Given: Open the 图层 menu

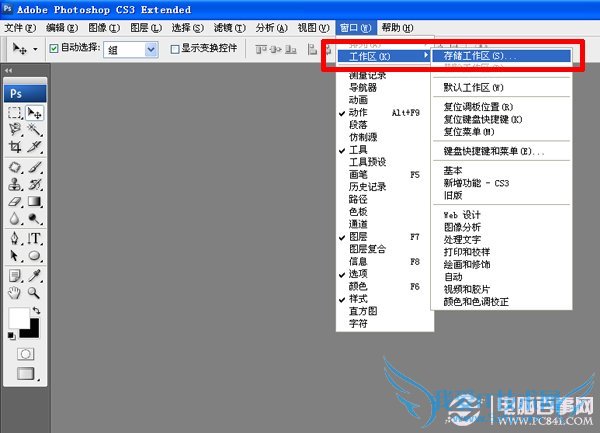Looking at the screenshot, I should [x=146, y=28].
